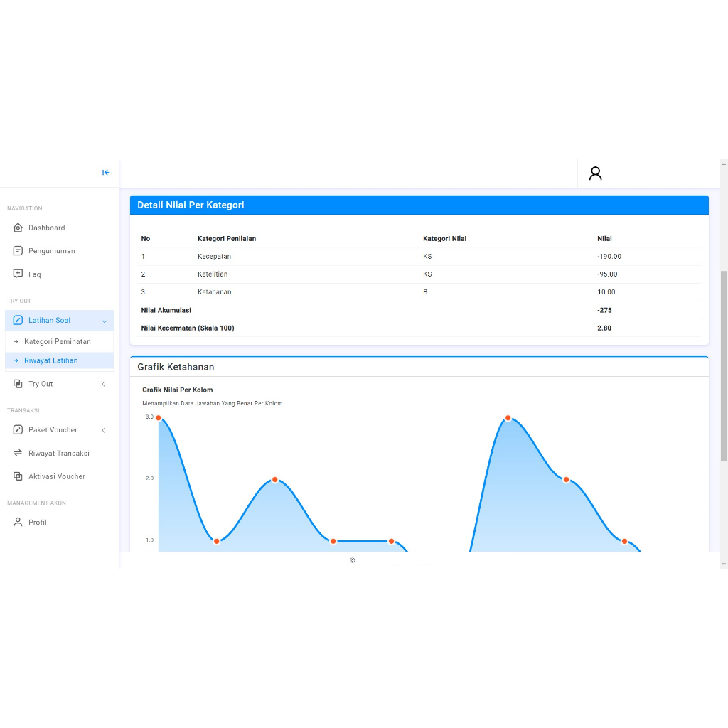Click the Faq icon in sidebar

click(x=18, y=274)
